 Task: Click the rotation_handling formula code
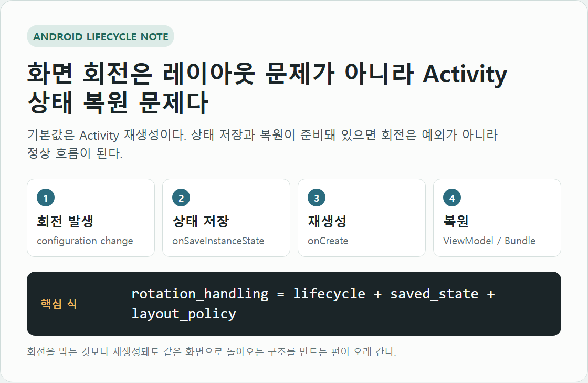coord(313,304)
